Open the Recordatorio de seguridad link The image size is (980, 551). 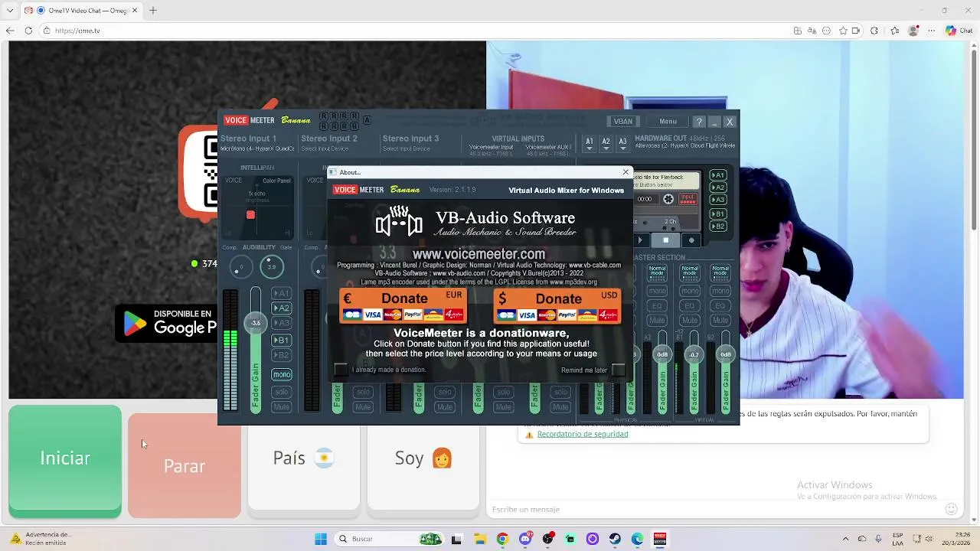[583, 434]
